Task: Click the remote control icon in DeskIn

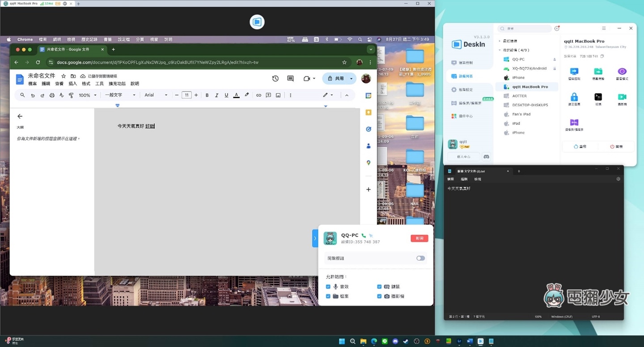Action: tap(574, 71)
